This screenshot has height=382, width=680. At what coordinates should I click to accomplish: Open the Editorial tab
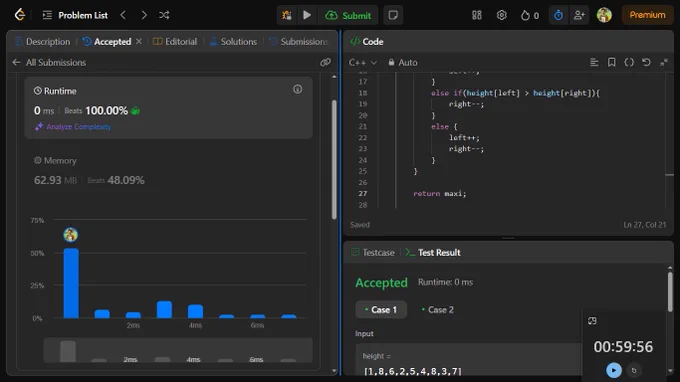175,42
